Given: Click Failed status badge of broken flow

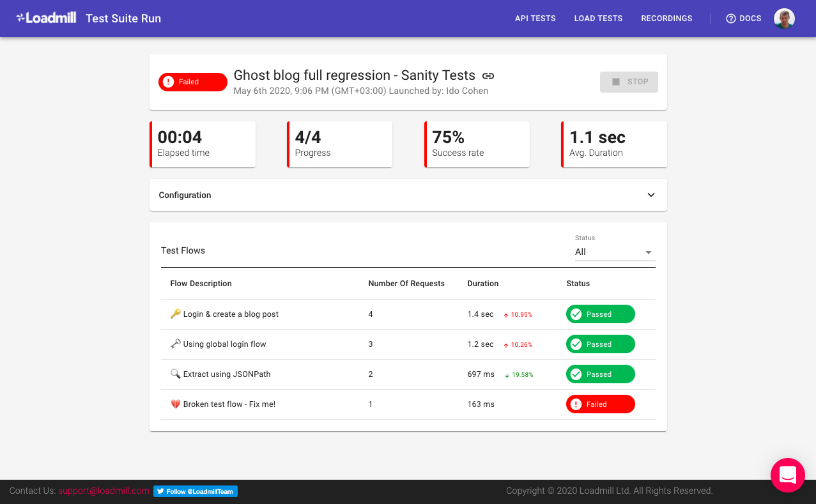Looking at the screenshot, I should click(x=600, y=404).
